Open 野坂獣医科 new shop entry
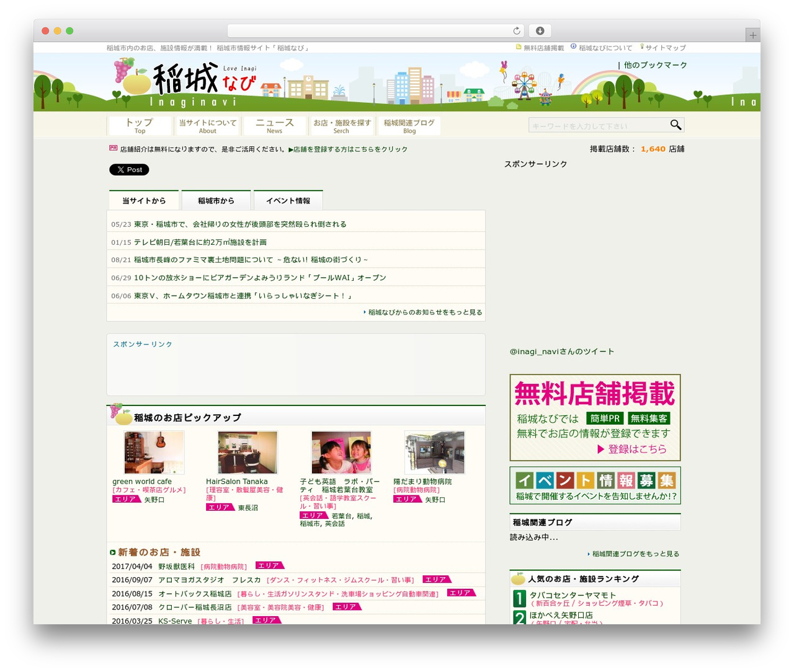 click(176, 567)
